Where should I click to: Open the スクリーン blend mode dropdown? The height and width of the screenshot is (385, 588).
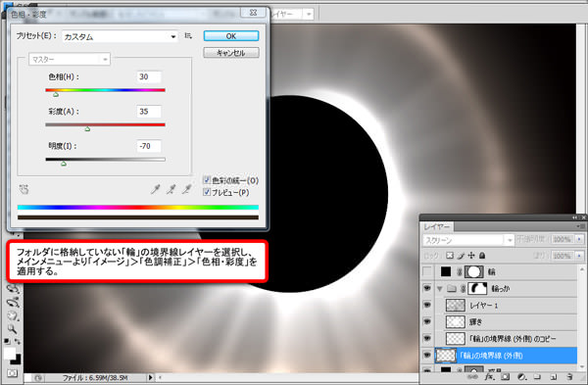tap(468, 240)
